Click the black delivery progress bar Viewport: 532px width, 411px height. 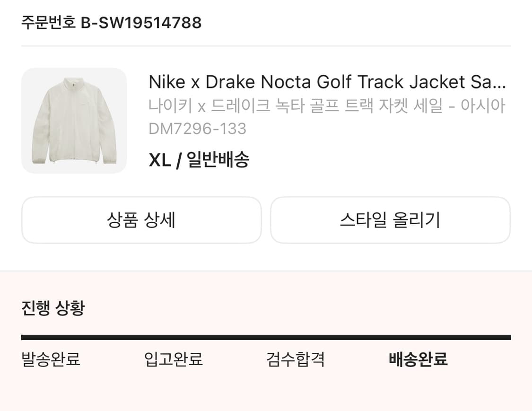(x=266, y=337)
